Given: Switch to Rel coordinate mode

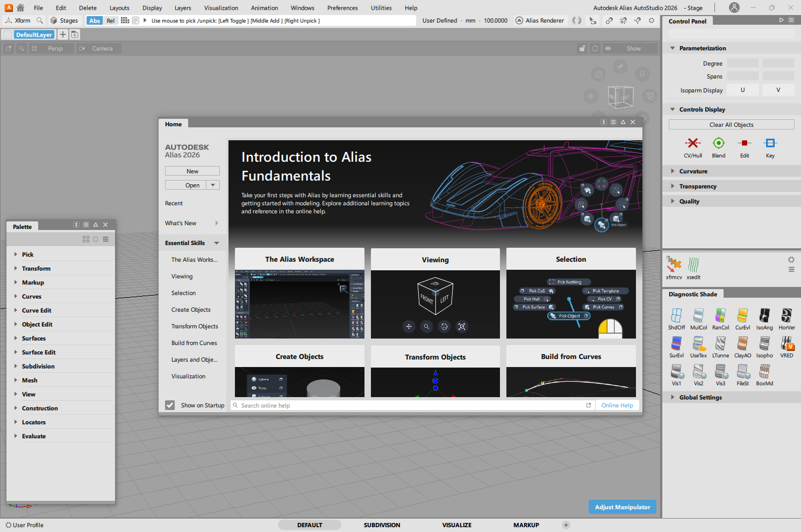Looking at the screenshot, I should 111,21.
